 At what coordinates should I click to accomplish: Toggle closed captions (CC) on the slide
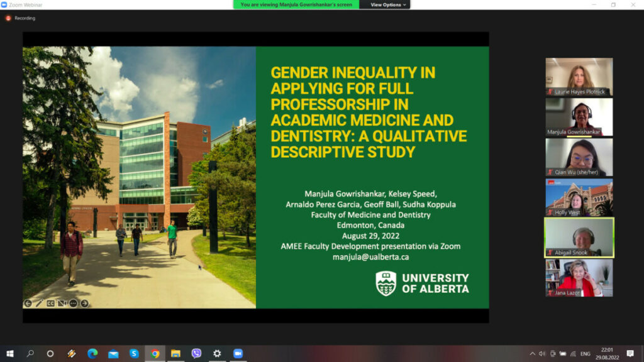tap(50, 303)
